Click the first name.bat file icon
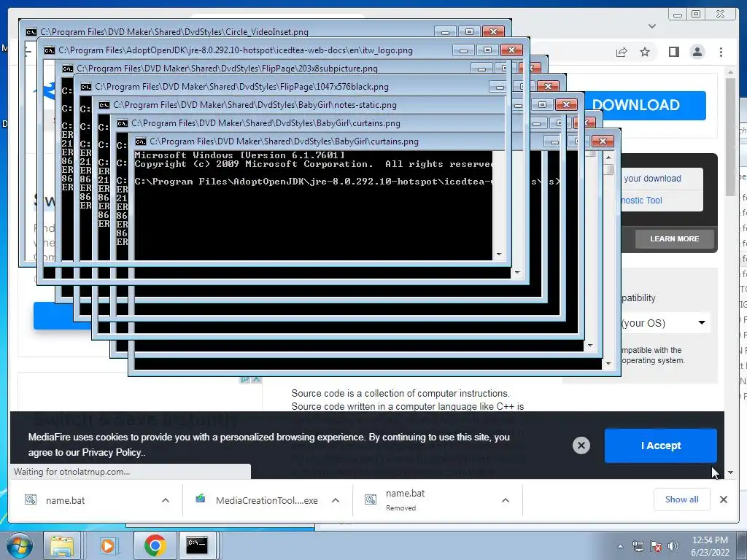The width and height of the screenshot is (747, 560). pyautogui.click(x=31, y=499)
